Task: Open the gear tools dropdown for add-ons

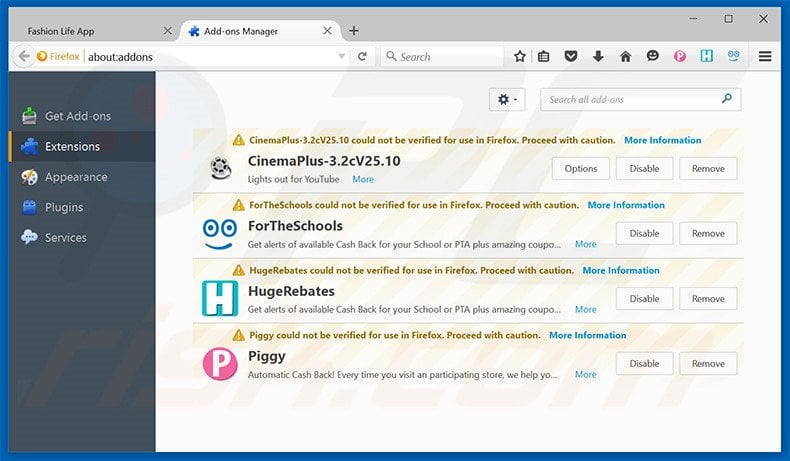Action: coord(507,99)
